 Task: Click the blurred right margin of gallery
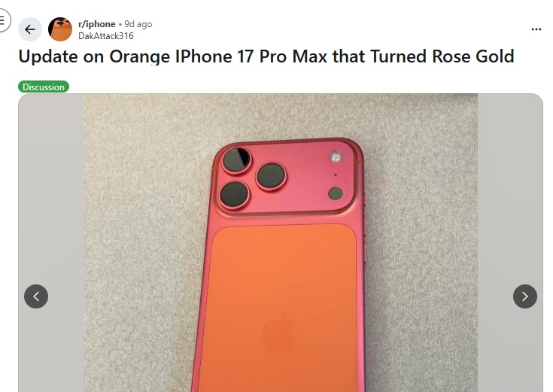[x=510, y=243]
